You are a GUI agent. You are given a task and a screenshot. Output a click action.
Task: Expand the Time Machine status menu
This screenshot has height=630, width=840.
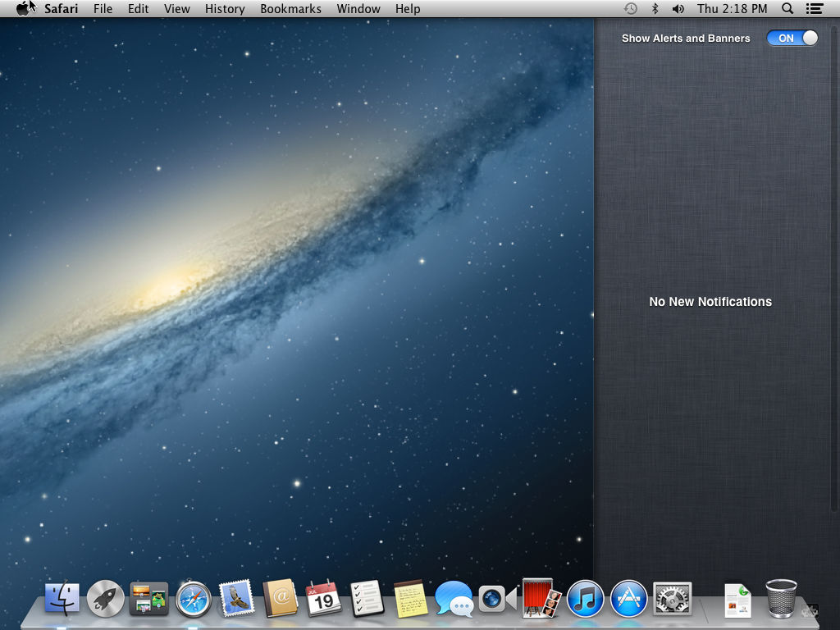pos(630,9)
